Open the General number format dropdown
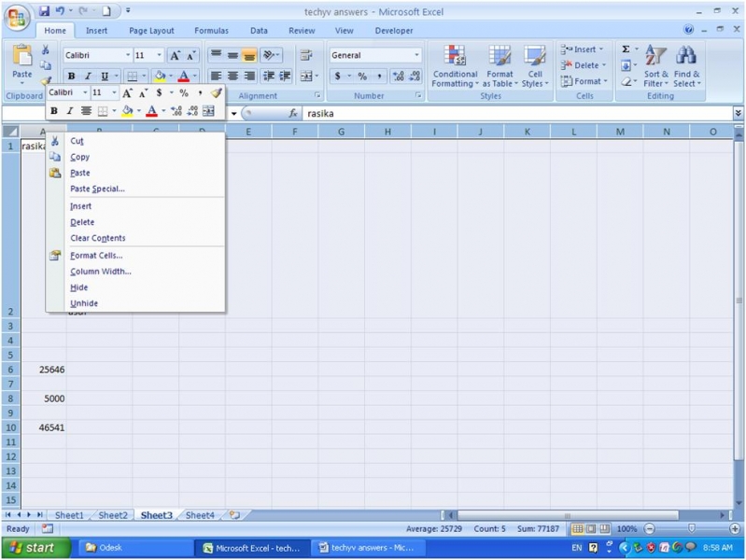This screenshot has height=560, width=746. [416, 55]
